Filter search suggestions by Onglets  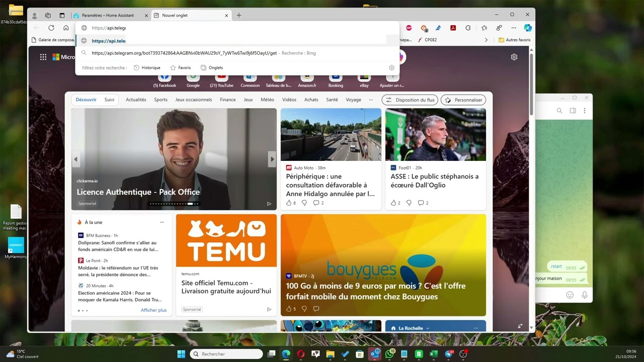pos(212,68)
